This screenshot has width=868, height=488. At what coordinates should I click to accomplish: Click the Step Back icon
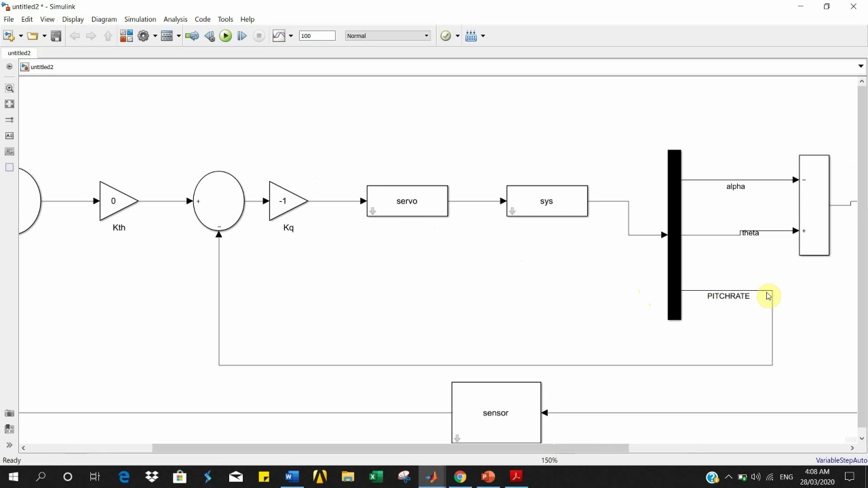(210, 36)
